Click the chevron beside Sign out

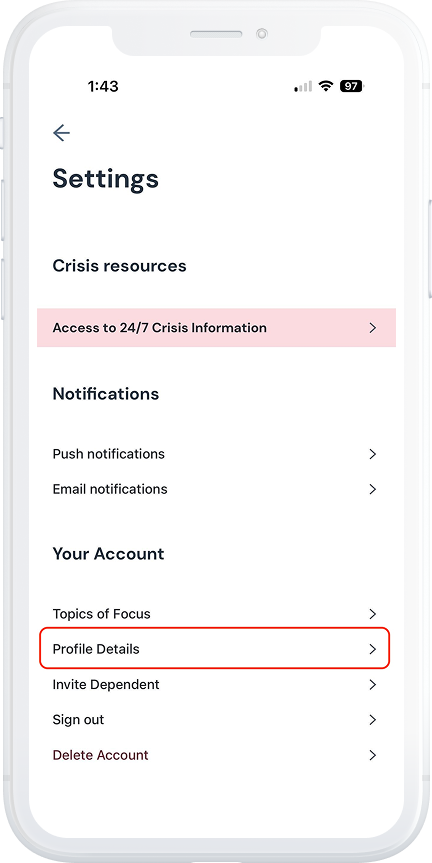373,720
